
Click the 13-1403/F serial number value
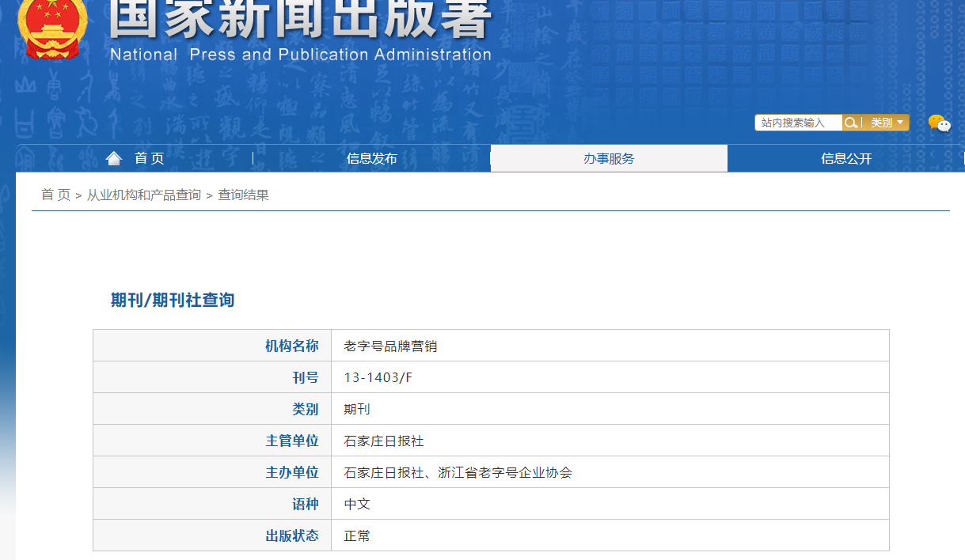[x=378, y=377]
